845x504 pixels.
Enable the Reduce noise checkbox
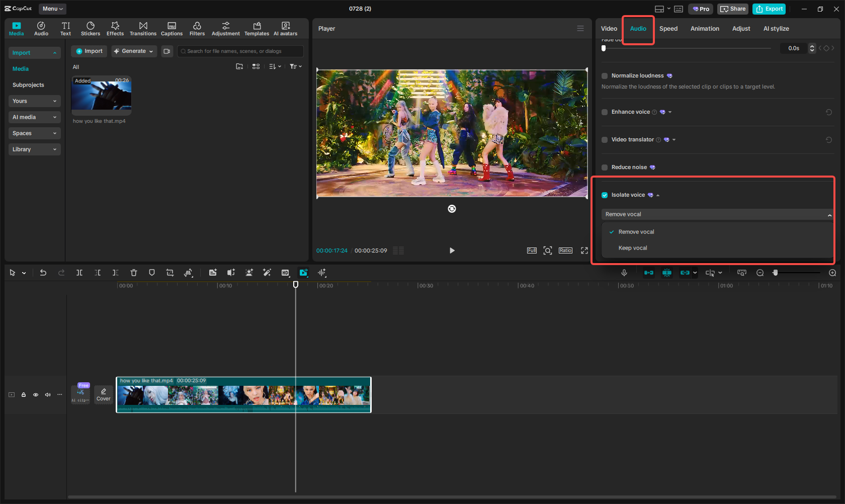pyautogui.click(x=605, y=167)
